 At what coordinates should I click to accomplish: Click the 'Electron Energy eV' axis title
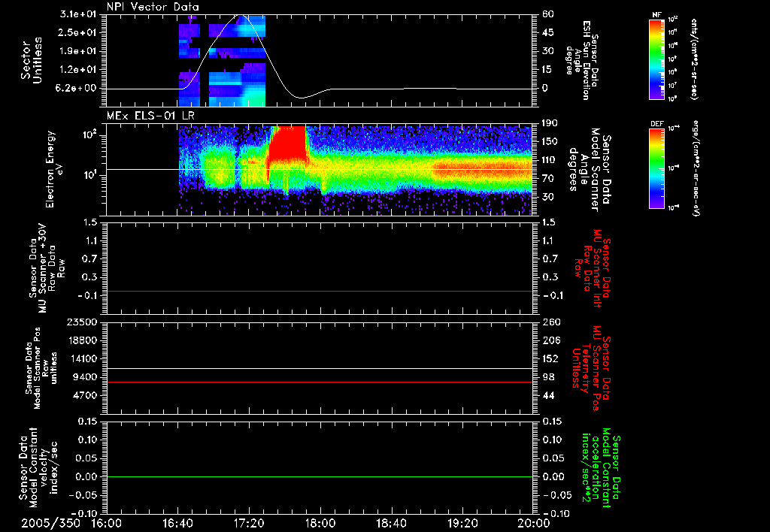coord(56,169)
